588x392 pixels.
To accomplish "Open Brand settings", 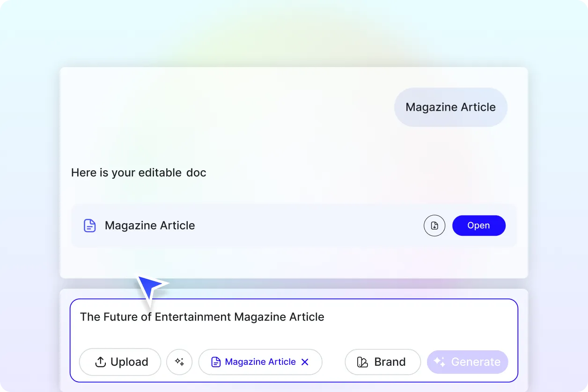I will pyautogui.click(x=382, y=362).
